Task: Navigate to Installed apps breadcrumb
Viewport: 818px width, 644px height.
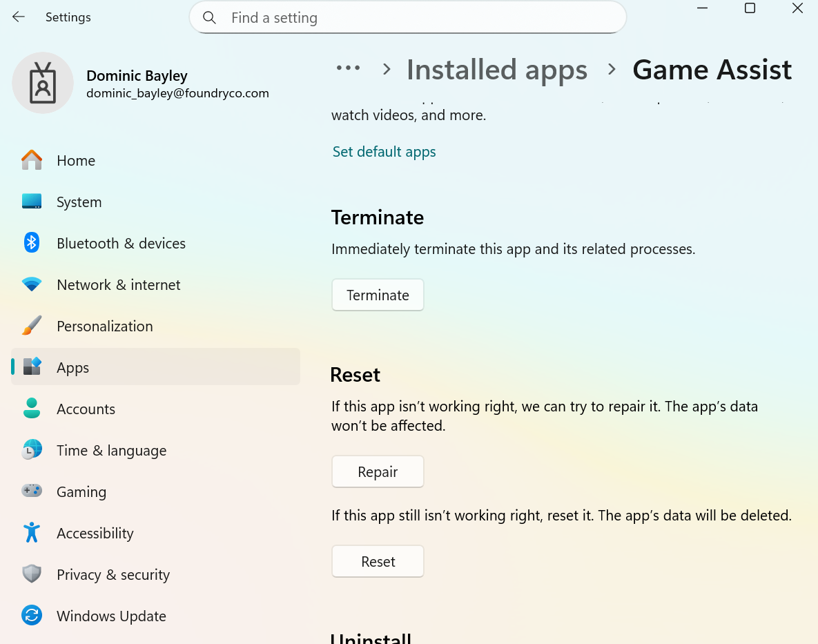Action: pos(496,69)
